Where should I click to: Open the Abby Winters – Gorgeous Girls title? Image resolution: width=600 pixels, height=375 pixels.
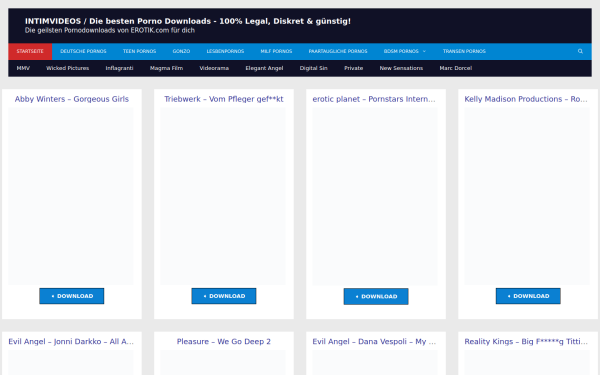72,99
